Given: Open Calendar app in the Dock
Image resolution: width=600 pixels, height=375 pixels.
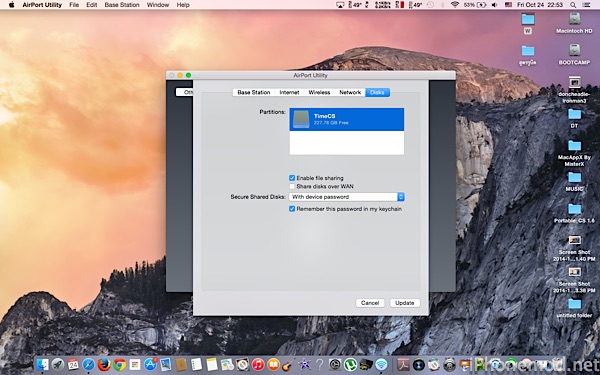Looking at the screenshot, I should tap(73, 365).
